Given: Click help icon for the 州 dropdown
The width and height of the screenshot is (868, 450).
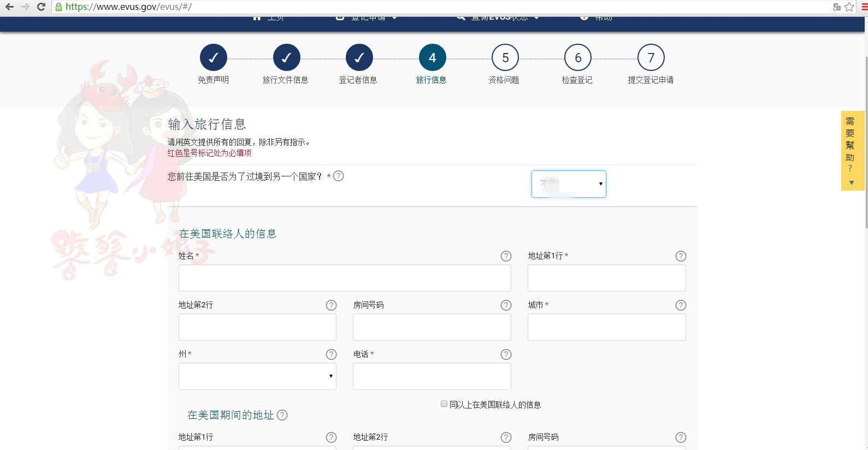Looking at the screenshot, I should coord(331,354).
